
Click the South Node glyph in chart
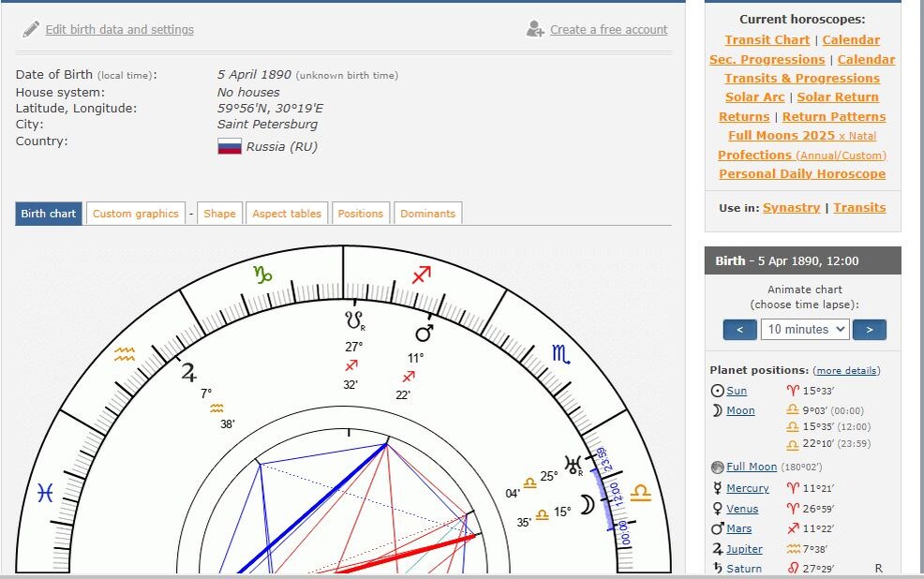click(x=353, y=321)
